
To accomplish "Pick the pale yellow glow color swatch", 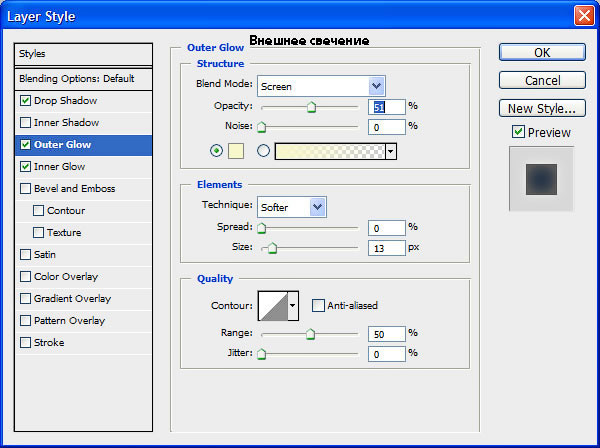I will [236, 151].
